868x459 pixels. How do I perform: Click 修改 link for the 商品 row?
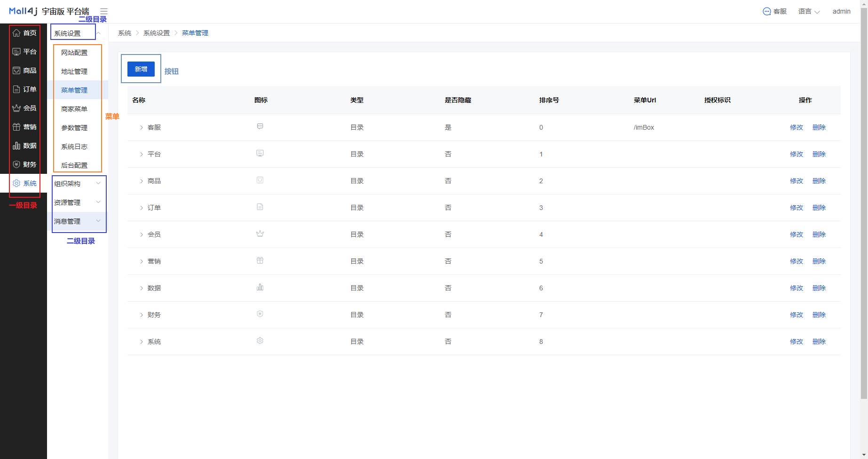[x=796, y=181]
